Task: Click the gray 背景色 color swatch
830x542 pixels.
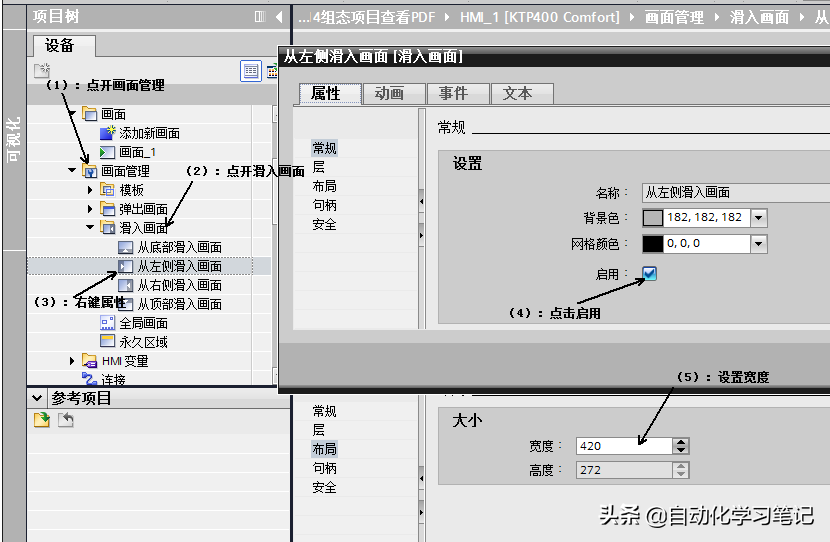Action: pos(653,218)
